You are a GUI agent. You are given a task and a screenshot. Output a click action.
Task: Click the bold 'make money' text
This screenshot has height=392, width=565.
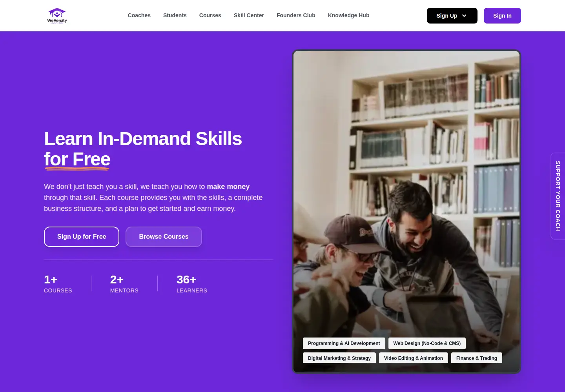click(x=228, y=187)
